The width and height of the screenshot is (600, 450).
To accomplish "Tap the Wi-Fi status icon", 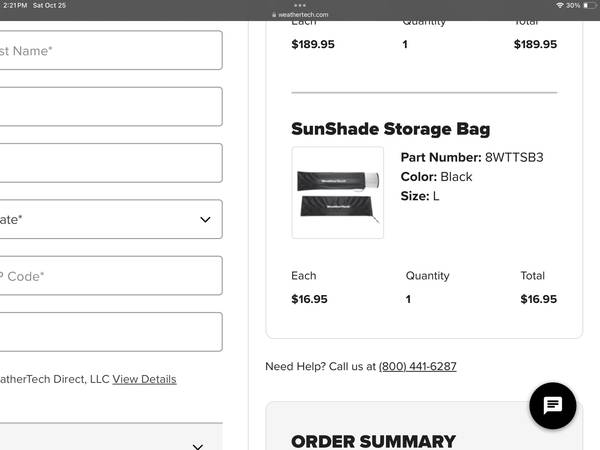I will click(561, 6).
